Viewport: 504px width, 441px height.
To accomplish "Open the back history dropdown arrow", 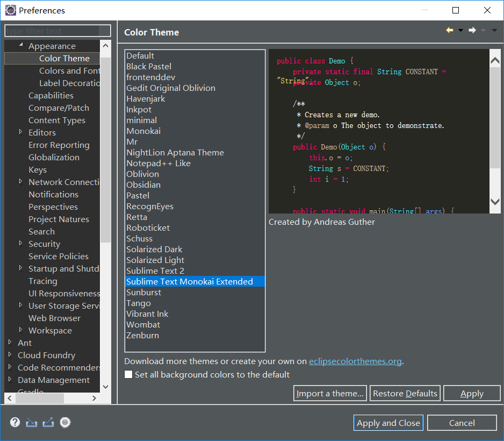I will pos(460,30).
